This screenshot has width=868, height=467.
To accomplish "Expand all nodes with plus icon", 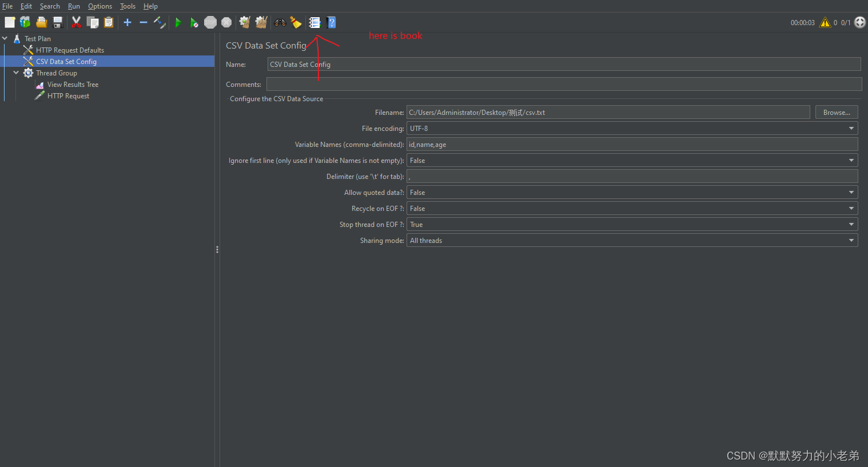I will 128,22.
